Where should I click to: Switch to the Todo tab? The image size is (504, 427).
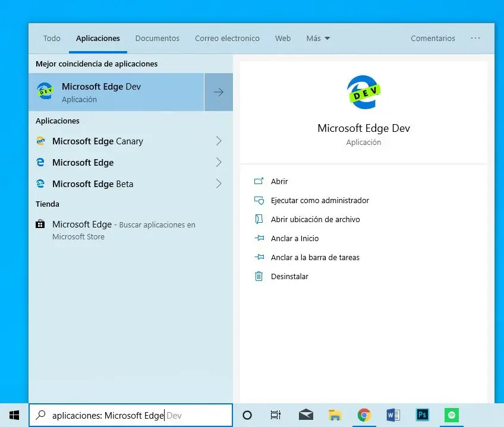point(52,38)
